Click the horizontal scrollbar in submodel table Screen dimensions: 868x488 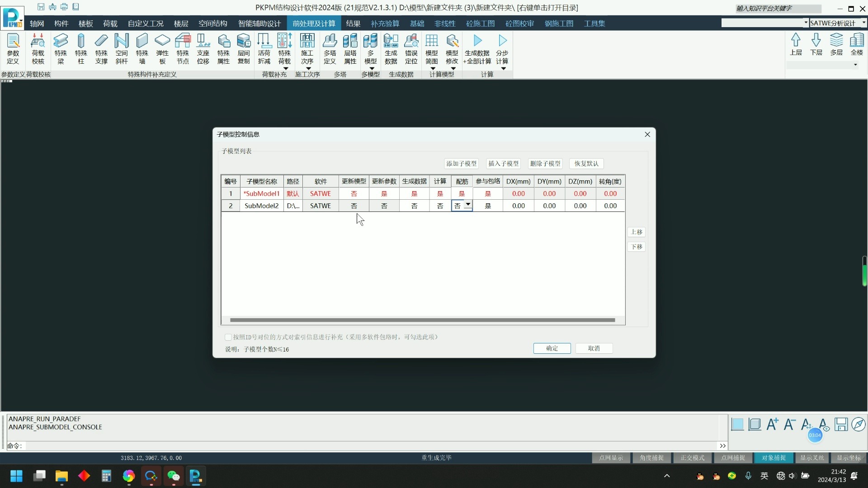(x=422, y=320)
